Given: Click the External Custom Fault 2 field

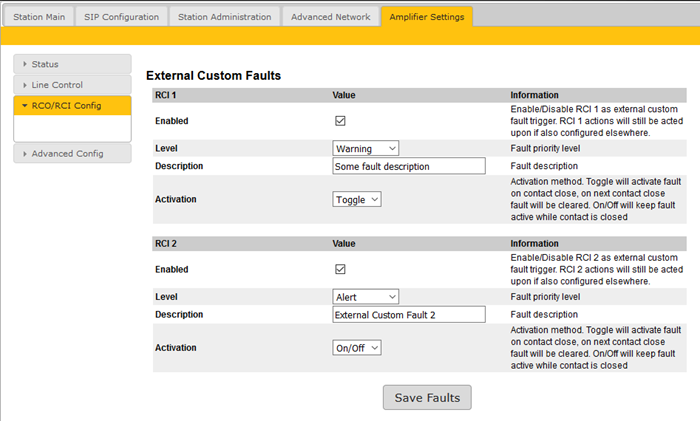Looking at the screenshot, I should coord(408,314).
